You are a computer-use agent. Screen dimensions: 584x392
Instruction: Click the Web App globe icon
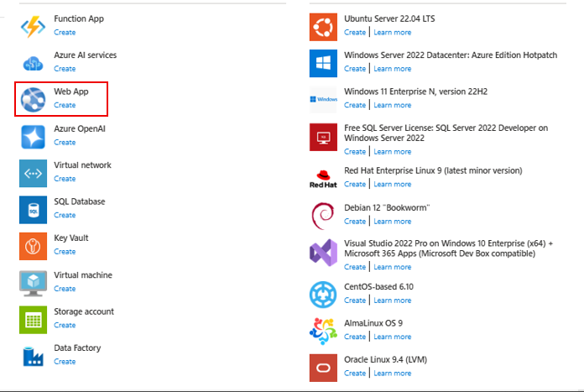34,100
